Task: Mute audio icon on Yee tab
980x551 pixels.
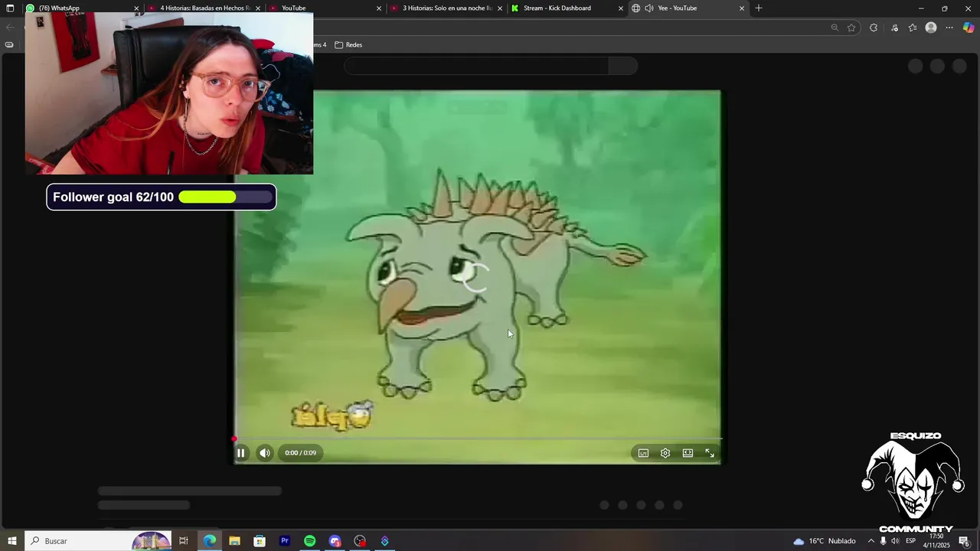Action: click(x=649, y=8)
